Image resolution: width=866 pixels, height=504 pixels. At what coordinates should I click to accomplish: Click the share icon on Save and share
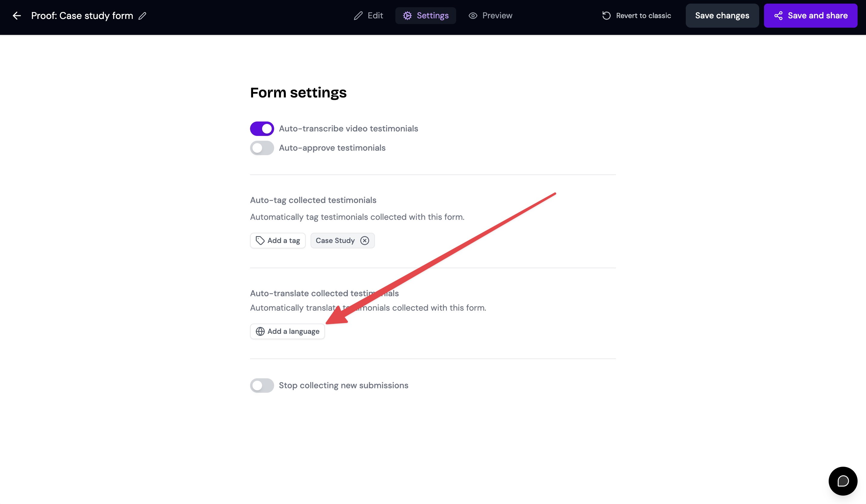tap(778, 15)
